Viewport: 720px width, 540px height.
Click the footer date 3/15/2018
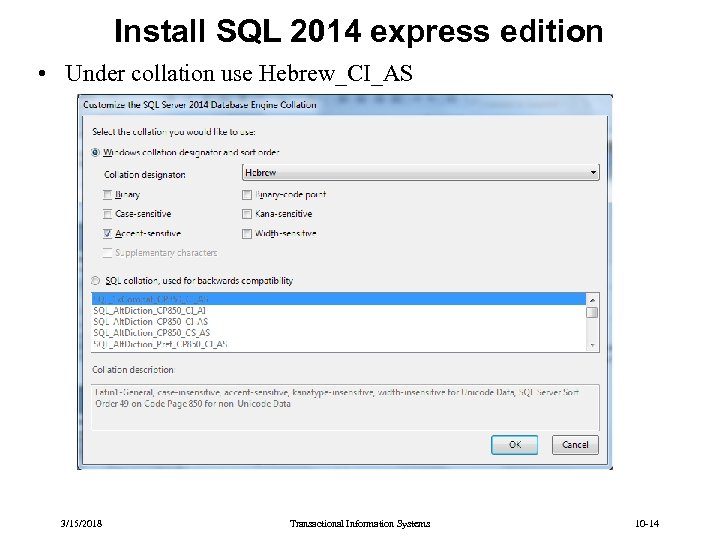pos(81,523)
